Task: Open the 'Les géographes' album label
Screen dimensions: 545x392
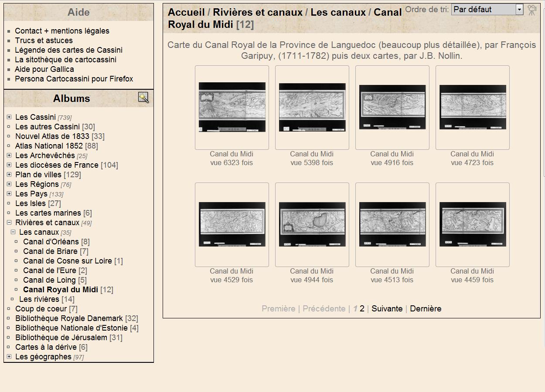Action: coord(43,357)
